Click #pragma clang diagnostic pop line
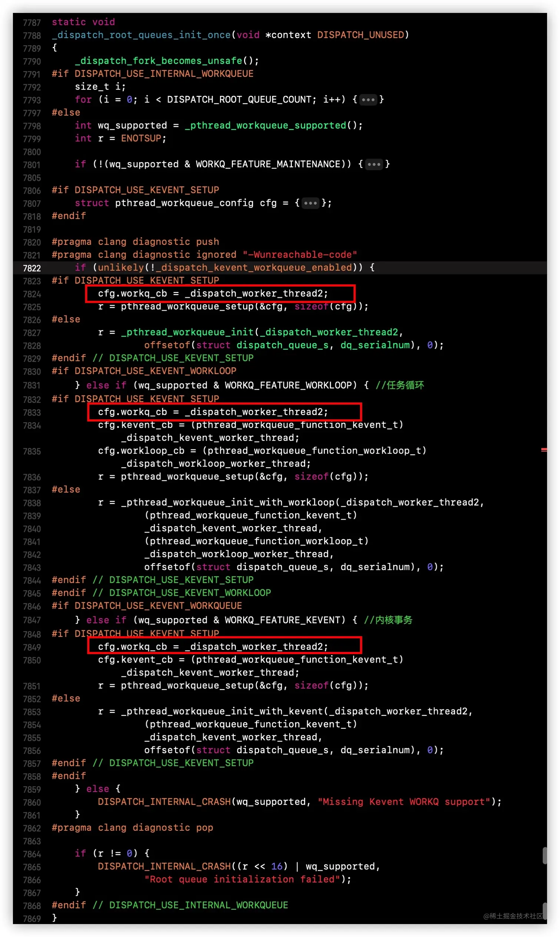560x937 pixels. [133, 828]
